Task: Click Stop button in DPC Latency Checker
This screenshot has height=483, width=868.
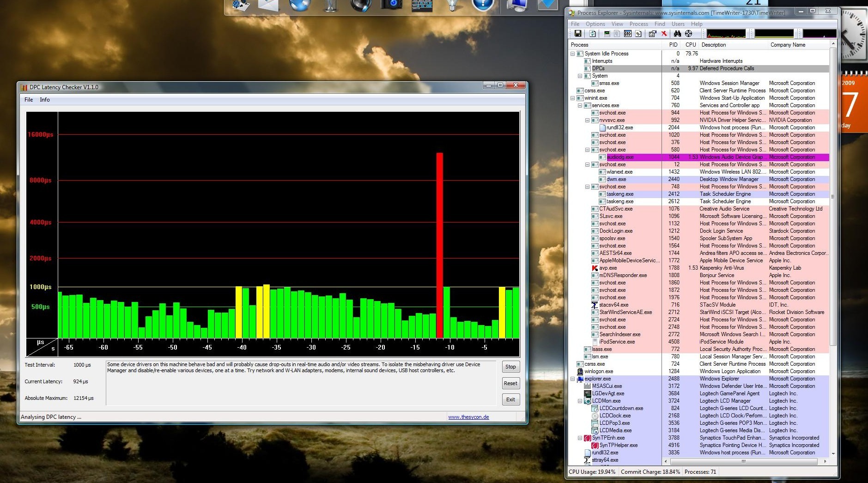Action: 510,367
